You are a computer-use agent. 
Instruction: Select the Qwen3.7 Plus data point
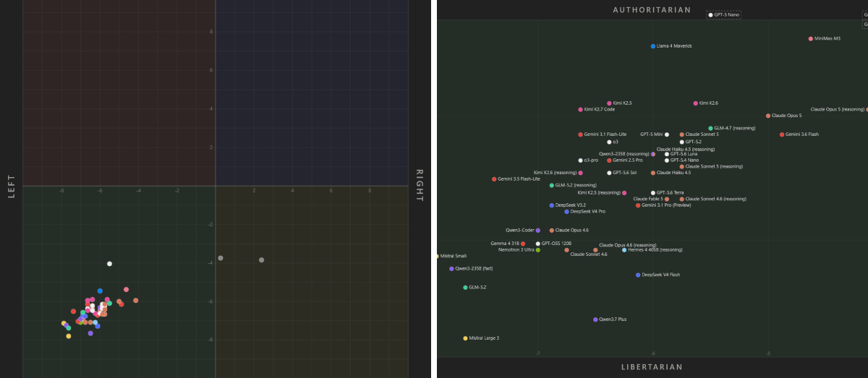coord(595,319)
